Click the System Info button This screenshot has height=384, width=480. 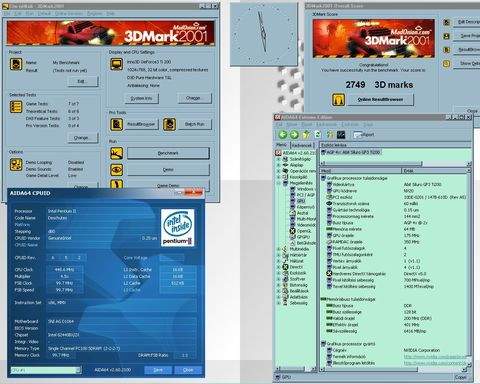[x=141, y=98]
